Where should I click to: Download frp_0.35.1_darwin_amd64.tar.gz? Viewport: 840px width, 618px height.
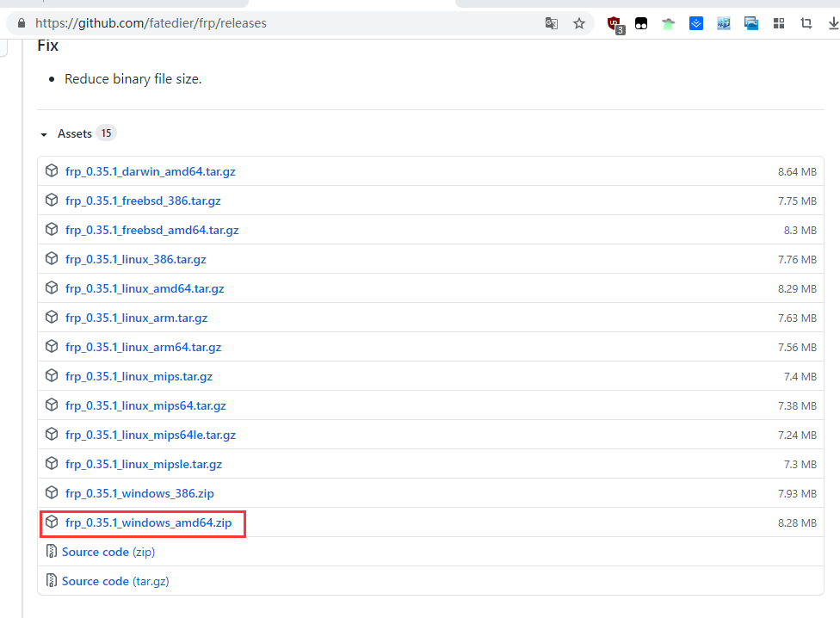click(150, 171)
